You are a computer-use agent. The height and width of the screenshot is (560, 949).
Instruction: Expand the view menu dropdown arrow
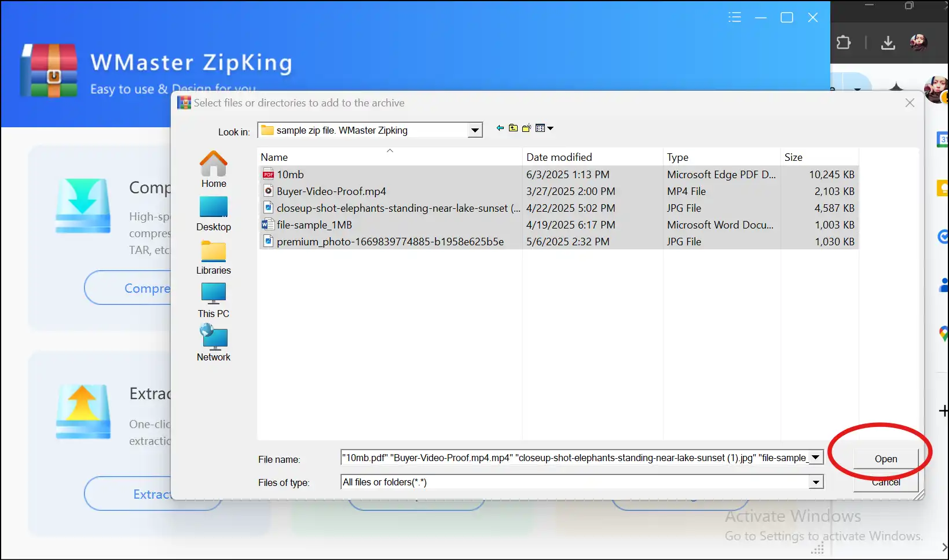[x=551, y=128]
